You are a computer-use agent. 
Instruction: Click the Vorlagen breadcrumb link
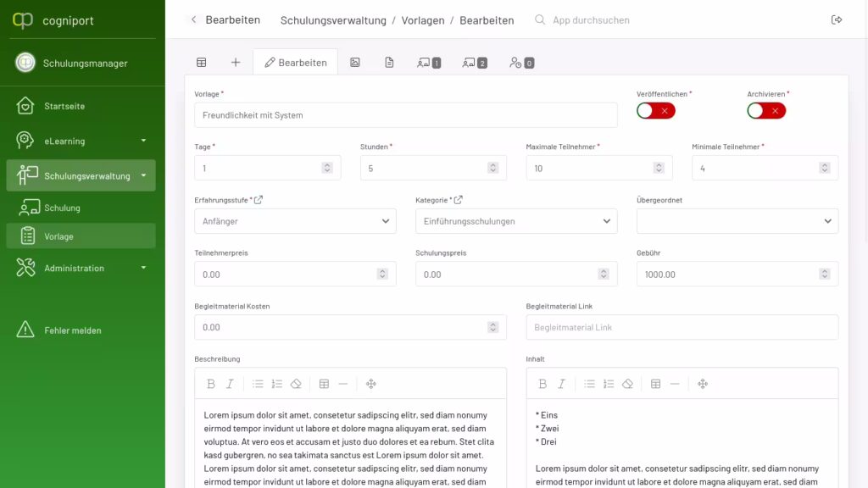click(x=422, y=20)
